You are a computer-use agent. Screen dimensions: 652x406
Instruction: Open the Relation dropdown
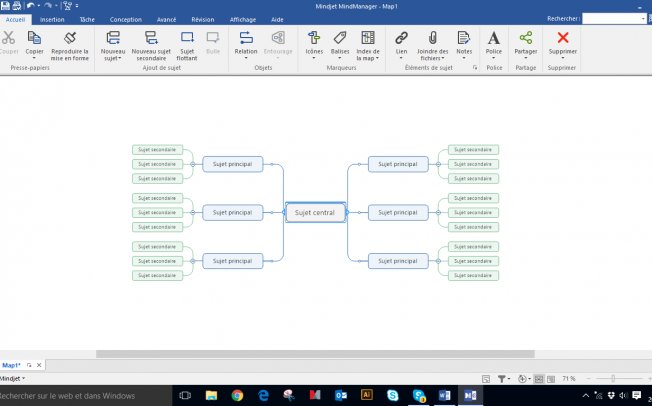tap(245, 58)
